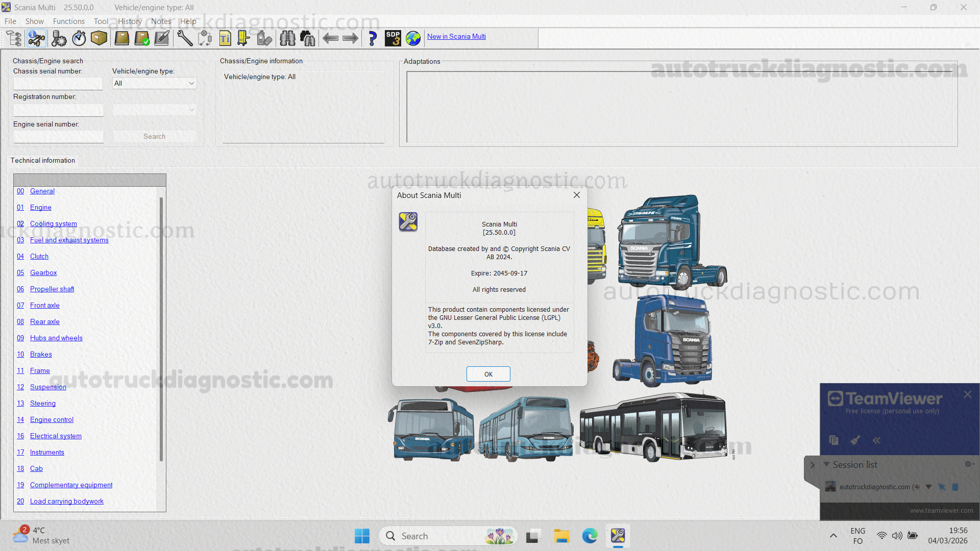Image resolution: width=980 pixels, height=551 pixels.
Task: Open the TeamViewer session list gear menu
Action: pos(968,464)
